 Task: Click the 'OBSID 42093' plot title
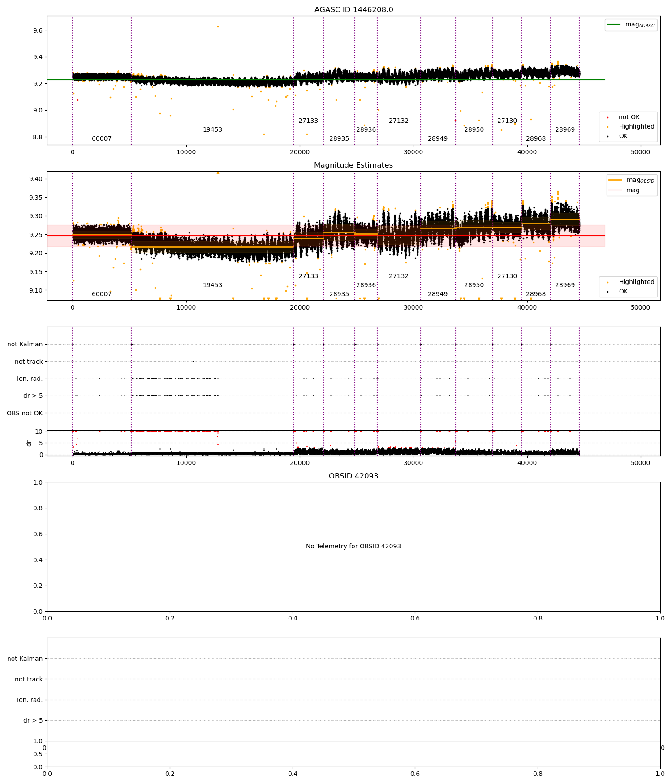coord(353,476)
